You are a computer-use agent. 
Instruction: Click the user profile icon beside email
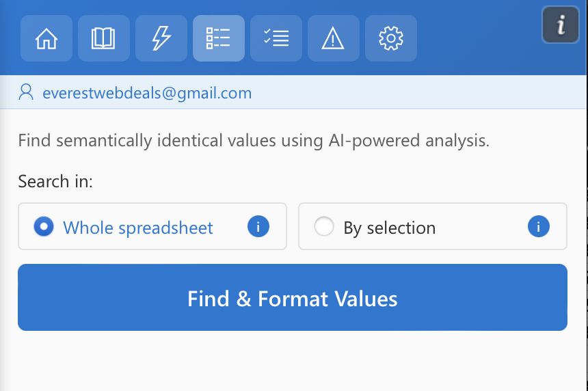26,92
